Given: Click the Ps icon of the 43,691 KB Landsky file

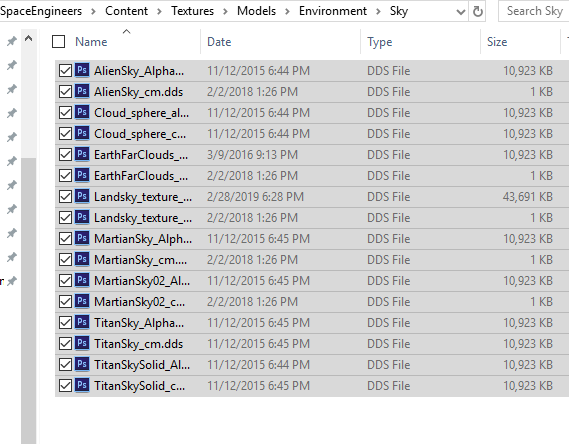Looking at the screenshot, I should (x=82, y=196).
